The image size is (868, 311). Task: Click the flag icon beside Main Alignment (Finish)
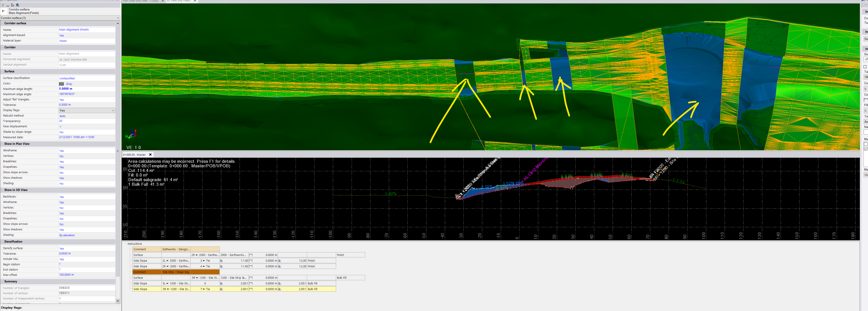pos(3,11)
